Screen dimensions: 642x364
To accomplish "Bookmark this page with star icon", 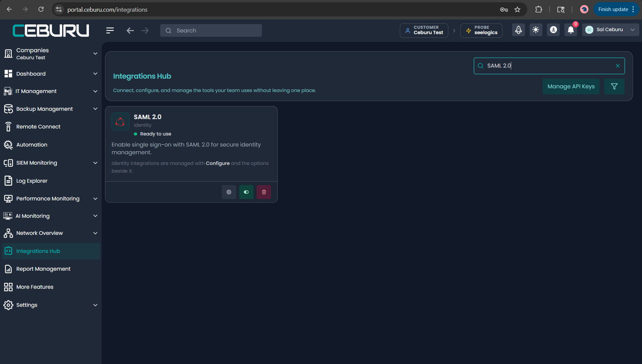I will [518, 9].
